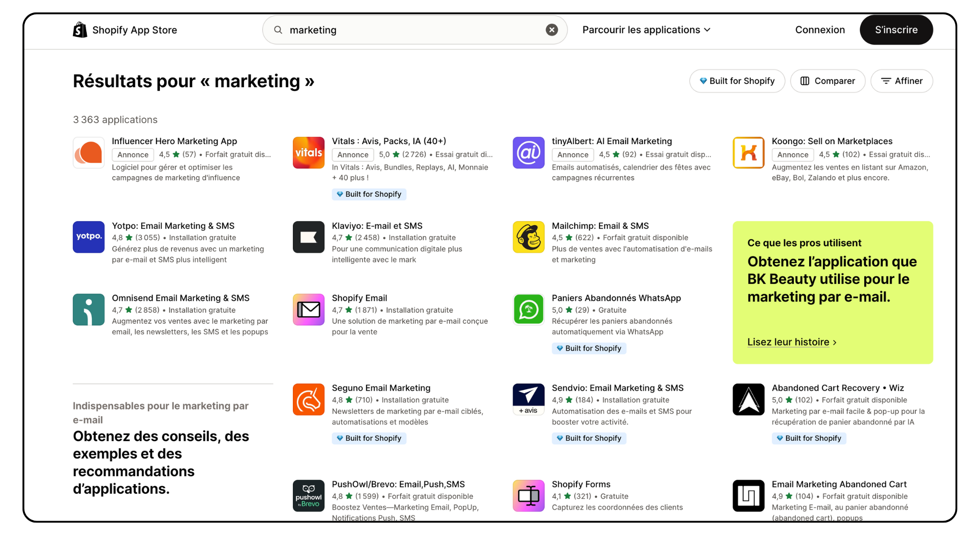Open PushOwl/Brevo: Email,Push,SMS title
The width and height of the screenshot is (980, 535).
pos(398,484)
